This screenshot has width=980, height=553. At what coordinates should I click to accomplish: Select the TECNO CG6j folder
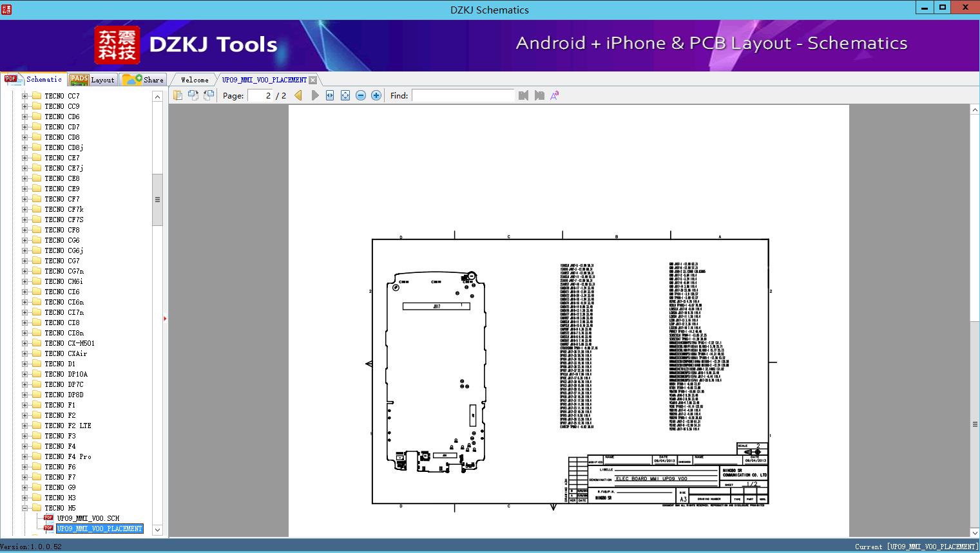click(64, 250)
